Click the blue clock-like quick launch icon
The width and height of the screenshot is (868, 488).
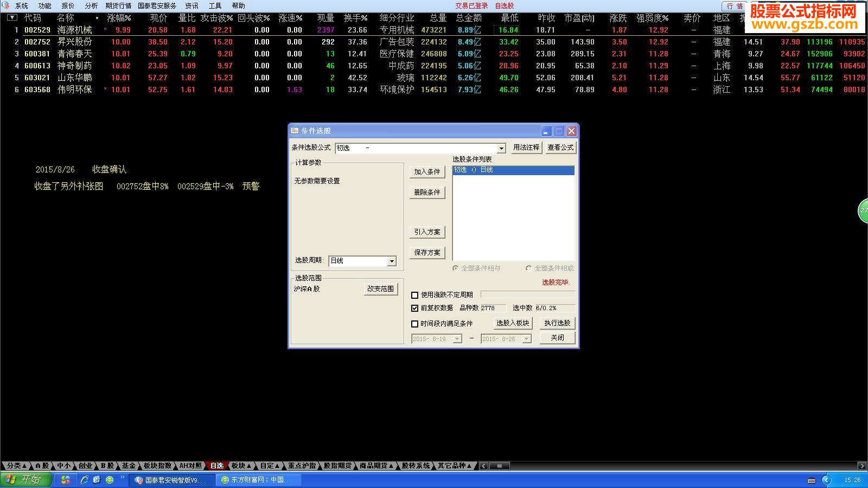pyautogui.click(x=97, y=480)
